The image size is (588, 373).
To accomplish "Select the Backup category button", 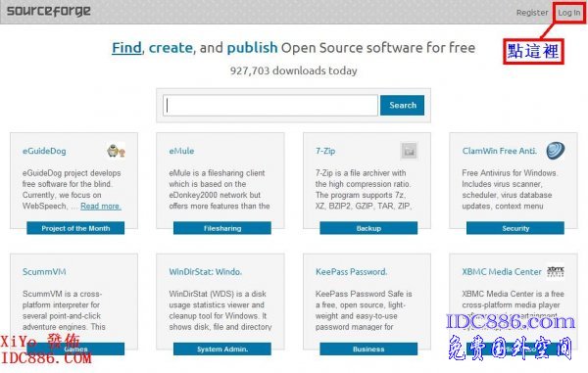I will click(x=368, y=228).
